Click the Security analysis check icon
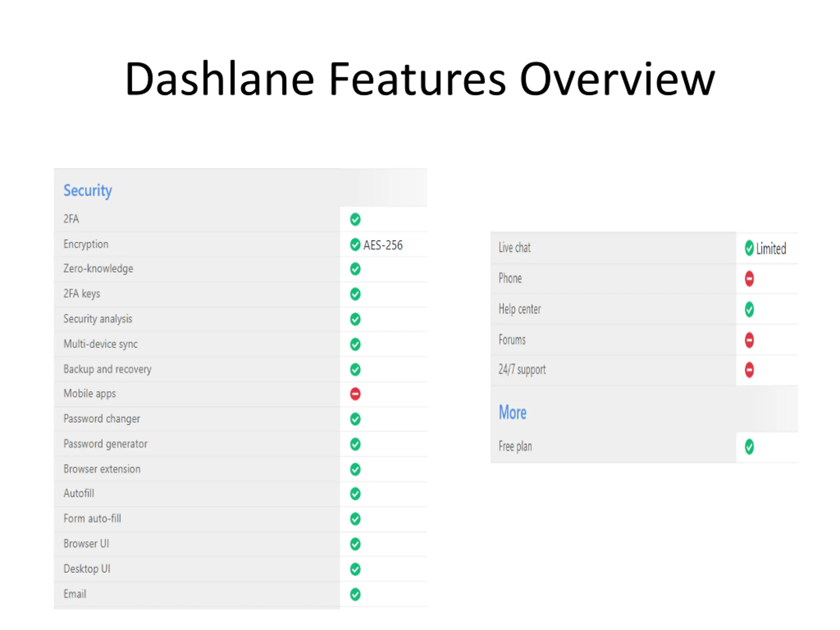 pos(355,319)
